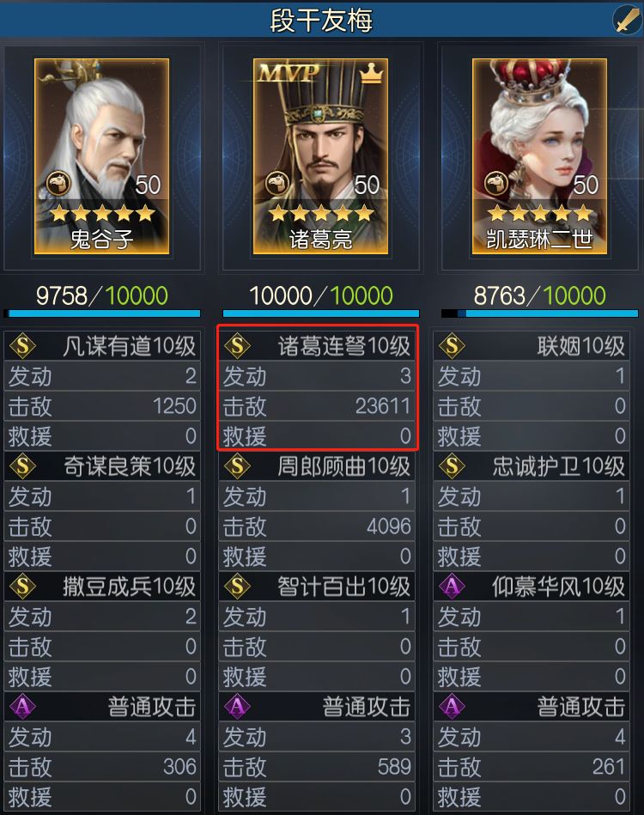Select the 鬼谷子 hero portrait
644x815 pixels.
pos(102,156)
